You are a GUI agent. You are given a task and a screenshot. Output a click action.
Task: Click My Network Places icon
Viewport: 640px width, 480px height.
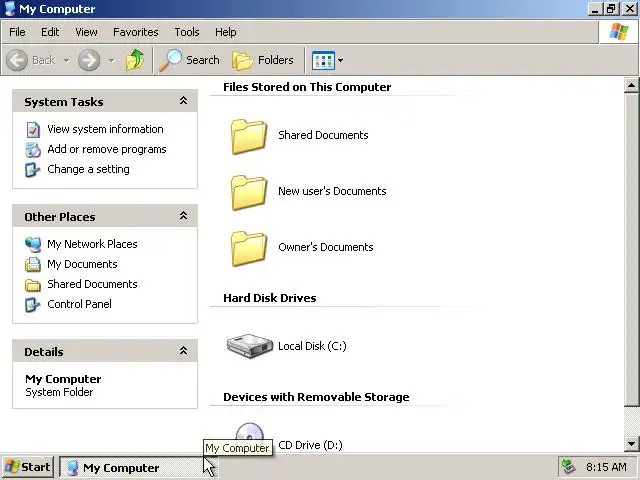coord(33,244)
